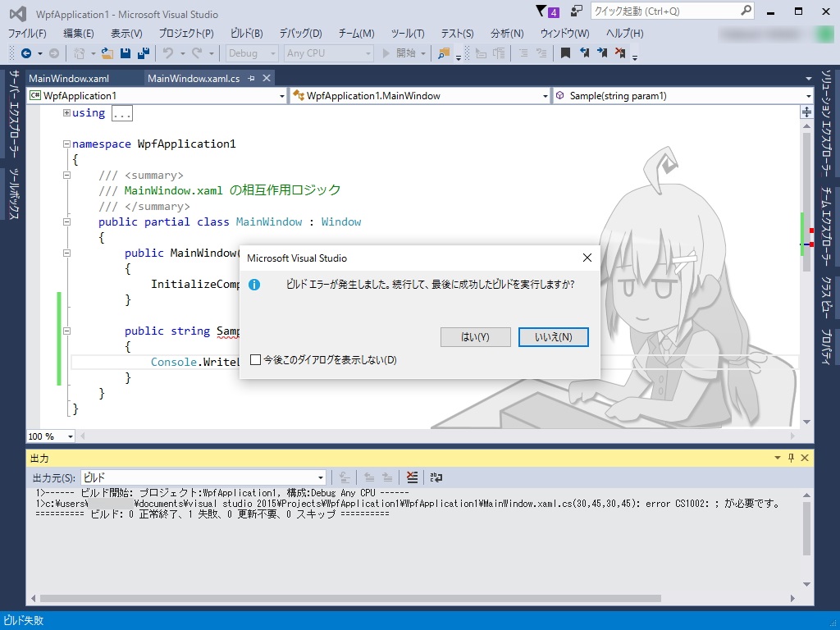Viewport: 840px width, 630px height.
Task: Click the Previous Bookmark icon
Action: (x=584, y=53)
